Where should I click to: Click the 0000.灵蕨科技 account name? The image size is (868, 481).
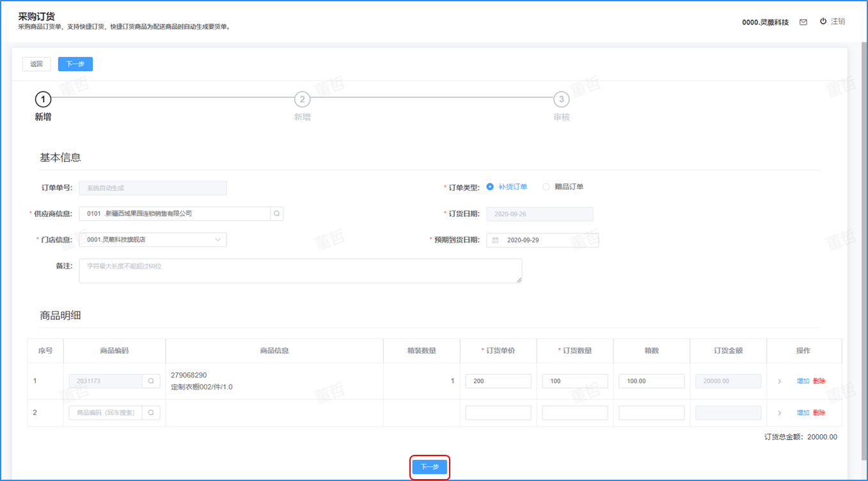(765, 22)
